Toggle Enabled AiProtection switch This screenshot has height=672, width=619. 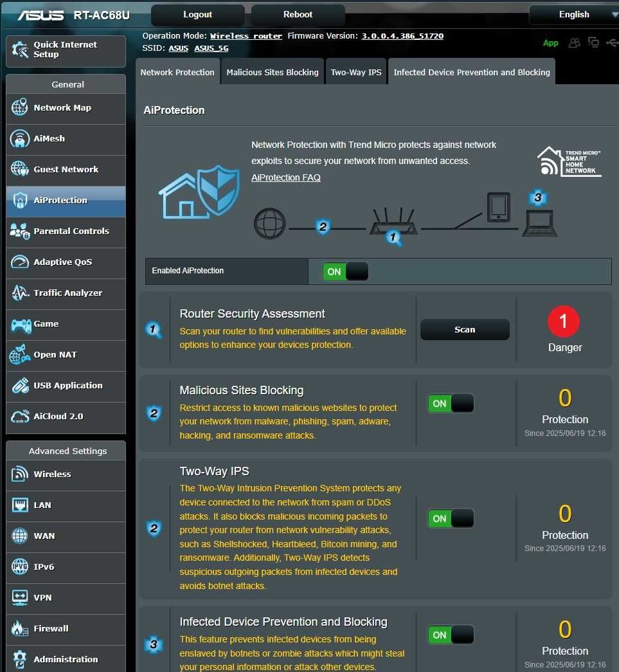point(345,271)
